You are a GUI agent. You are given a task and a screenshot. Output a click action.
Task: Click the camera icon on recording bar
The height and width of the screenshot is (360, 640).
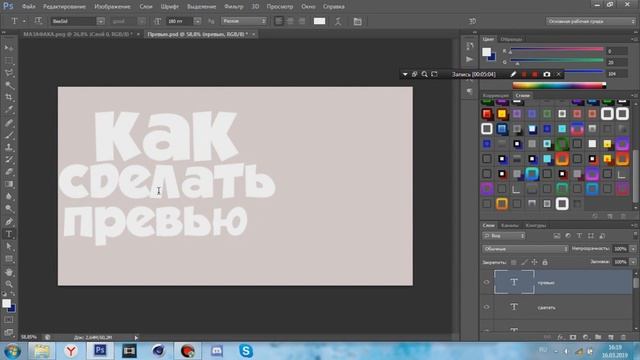pyautogui.click(x=547, y=74)
